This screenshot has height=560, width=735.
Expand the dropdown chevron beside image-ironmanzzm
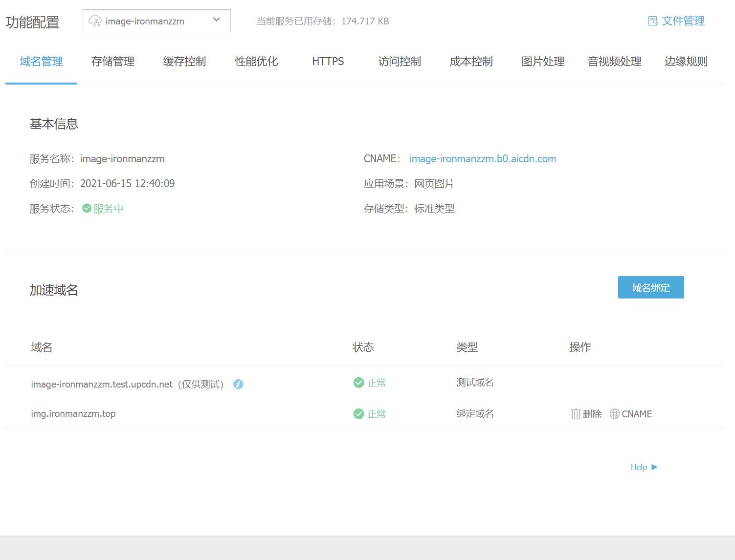tap(216, 20)
